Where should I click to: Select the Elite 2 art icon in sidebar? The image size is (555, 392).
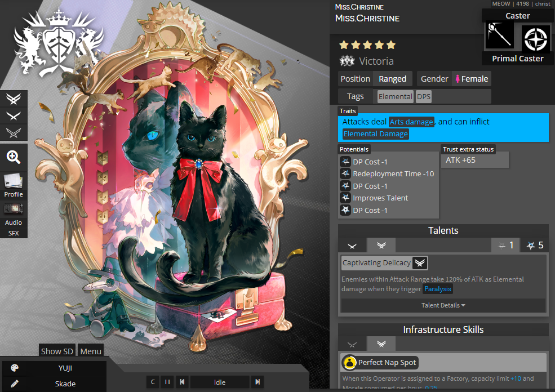pyautogui.click(x=14, y=99)
